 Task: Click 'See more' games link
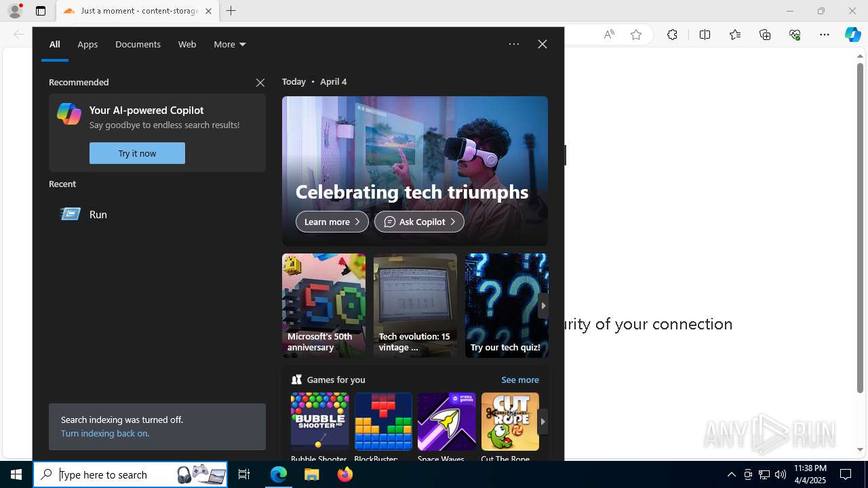point(520,380)
